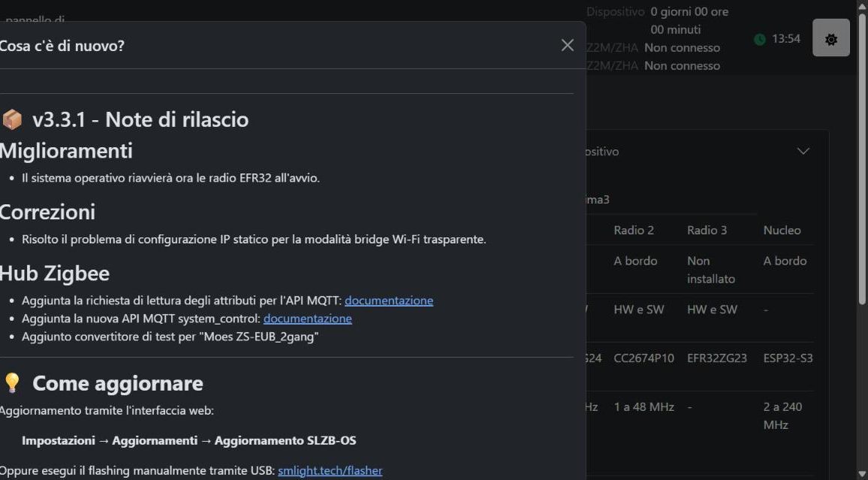Click the "CC2674P10" chip cell
The image size is (868, 480).
[643, 358]
